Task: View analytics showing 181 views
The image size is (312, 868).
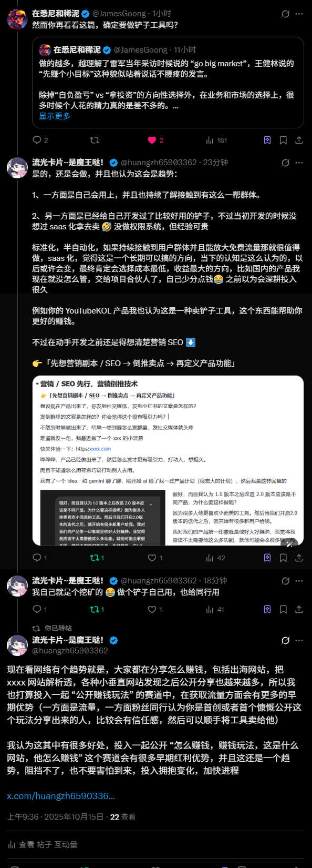Action: pos(216,140)
